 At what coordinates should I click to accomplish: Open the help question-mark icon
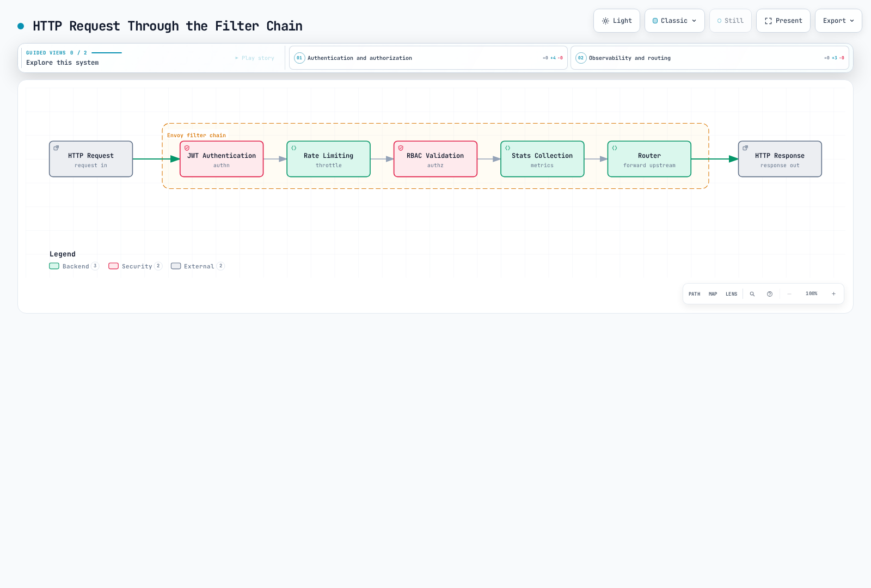click(770, 294)
